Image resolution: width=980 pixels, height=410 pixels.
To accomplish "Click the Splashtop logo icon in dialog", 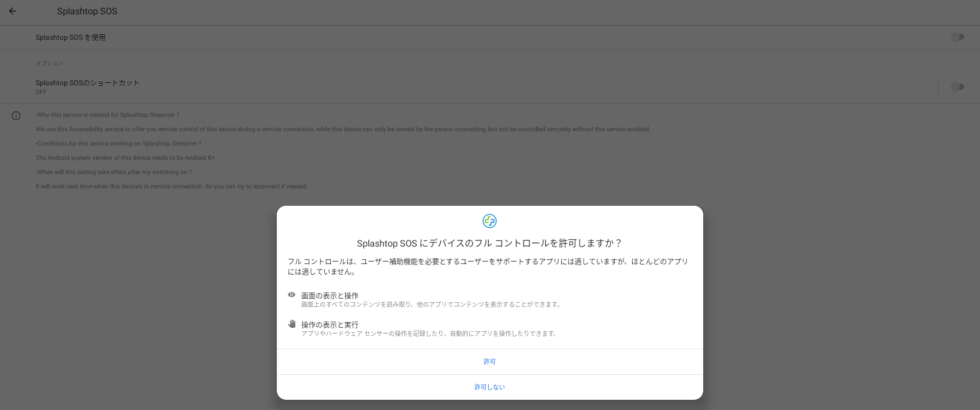I will click(490, 221).
